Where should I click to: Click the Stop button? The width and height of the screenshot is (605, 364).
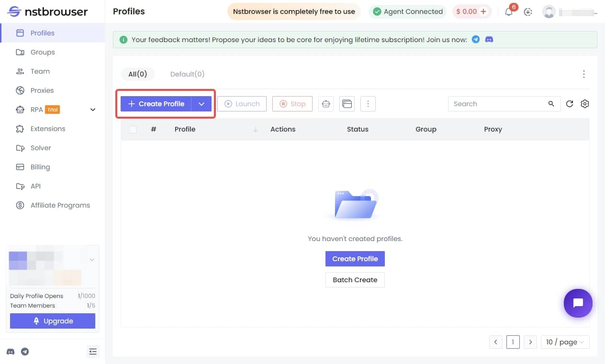pyautogui.click(x=292, y=104)
